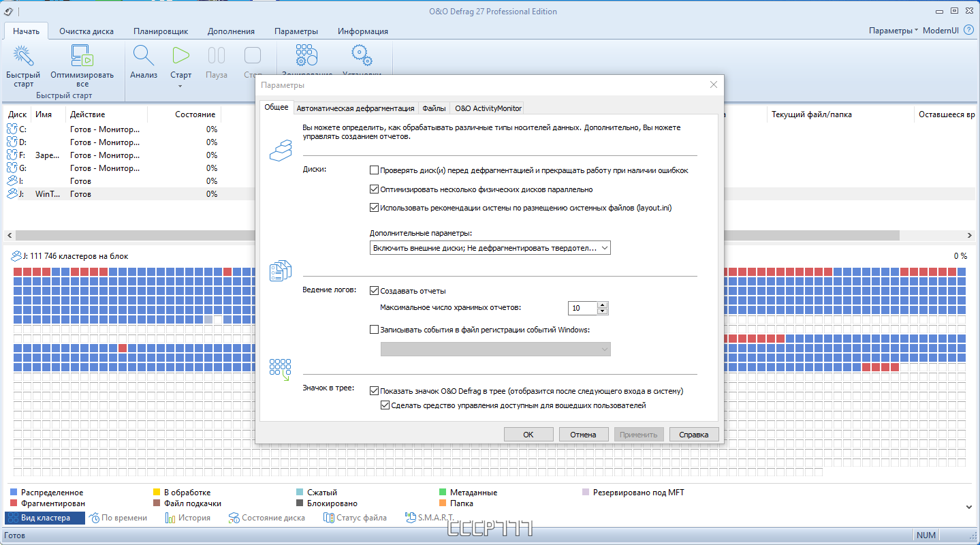
Task: Switch to Общее dialog tab
Action: (x=276, y=108)
